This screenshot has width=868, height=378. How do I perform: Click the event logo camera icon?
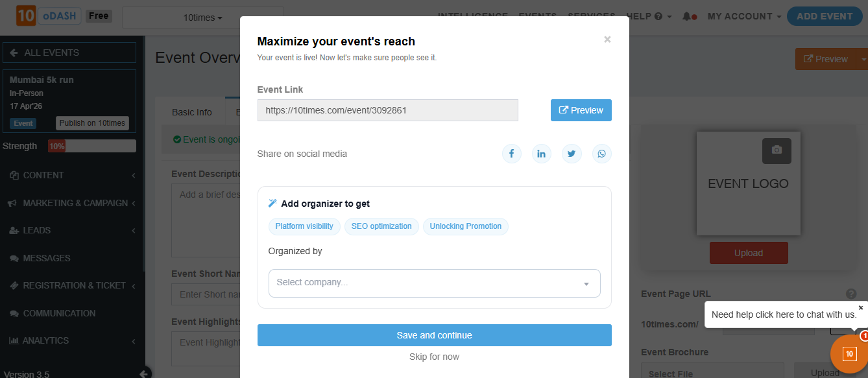point(777,150)
